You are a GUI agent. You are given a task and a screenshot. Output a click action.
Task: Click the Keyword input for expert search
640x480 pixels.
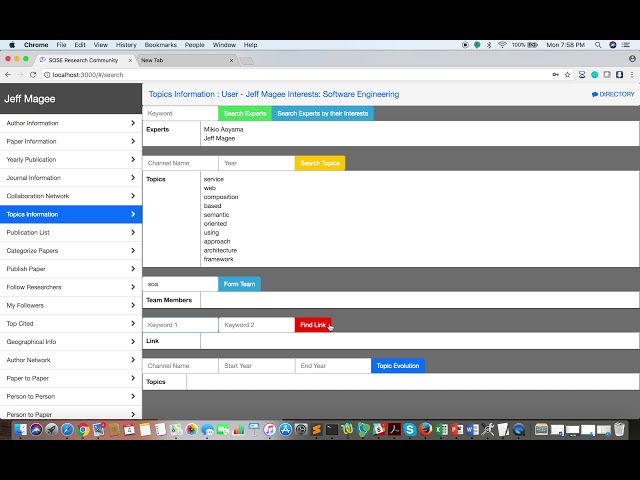[180, 113]
